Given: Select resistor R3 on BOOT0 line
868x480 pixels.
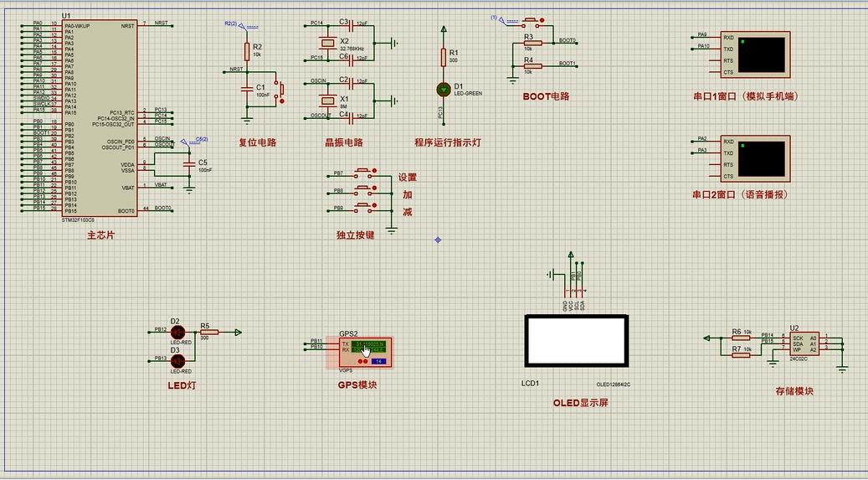Looking at the screenshot, I should click(x=532, y=43).
